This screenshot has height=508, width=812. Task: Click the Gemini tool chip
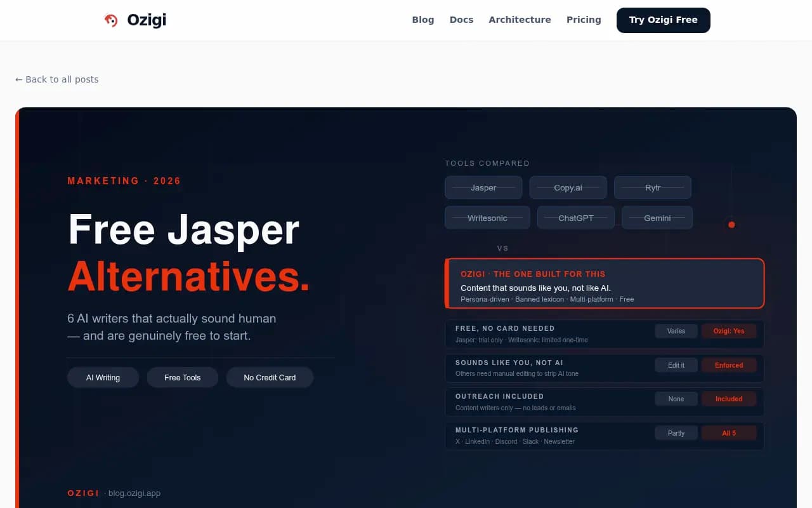pos(657,218)
